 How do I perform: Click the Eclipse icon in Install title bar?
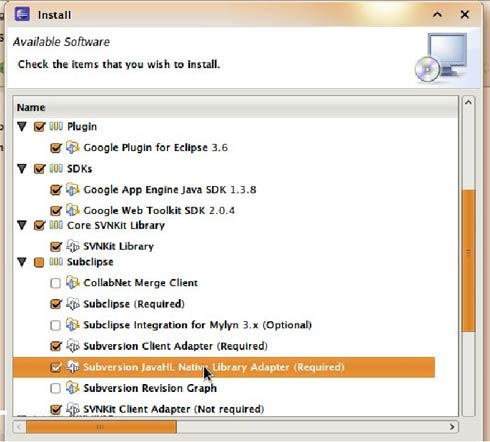22,14
